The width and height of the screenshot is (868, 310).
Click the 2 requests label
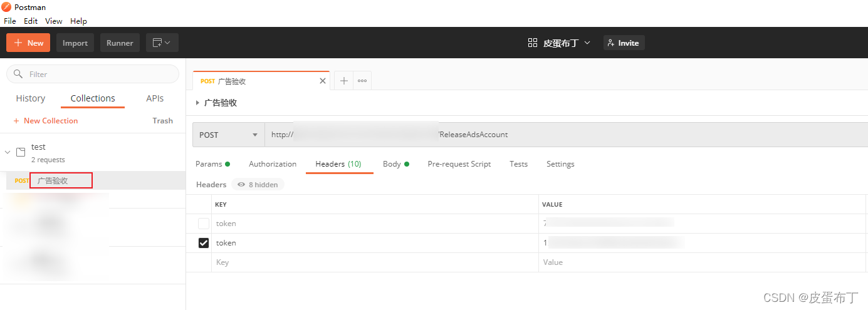[x=48, y=160]
